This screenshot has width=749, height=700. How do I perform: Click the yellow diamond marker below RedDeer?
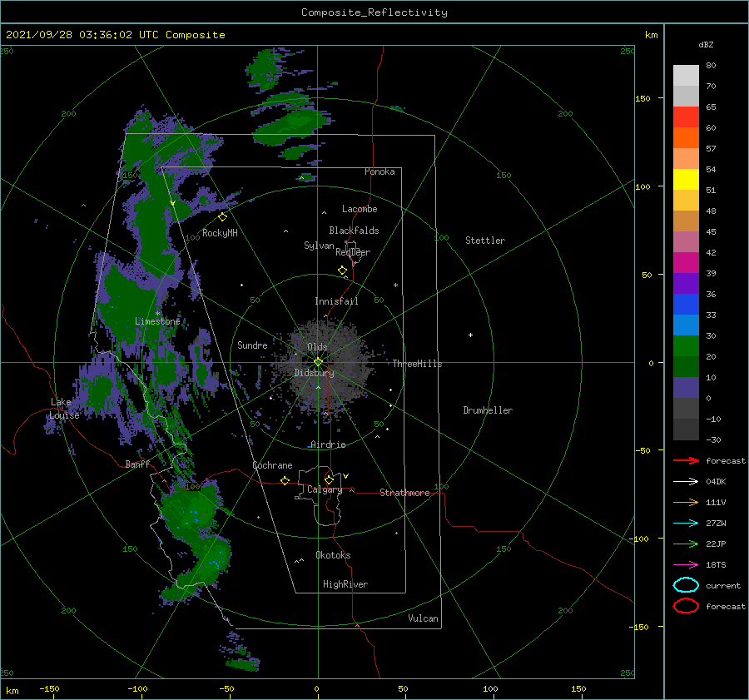coord(343,271)
